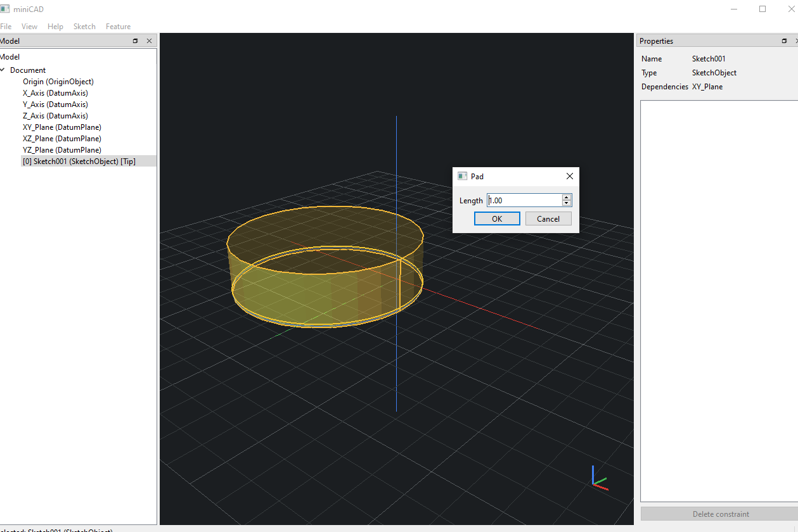Click the Pad Length input field

[524, 200]
